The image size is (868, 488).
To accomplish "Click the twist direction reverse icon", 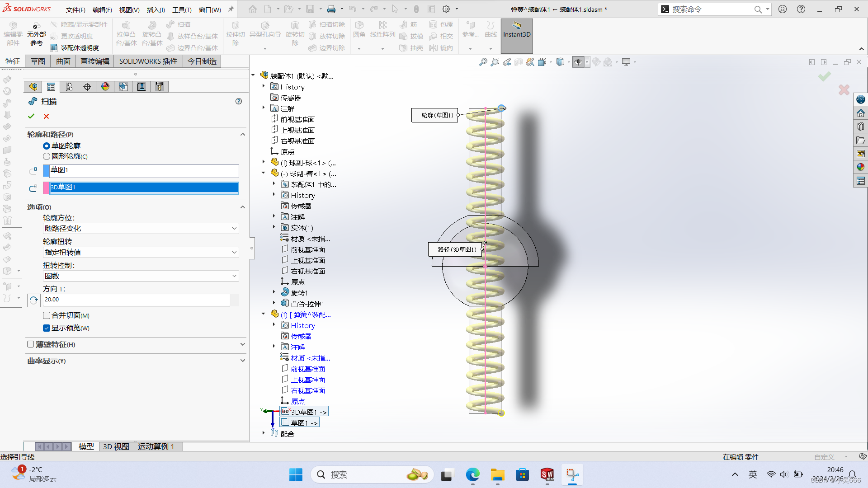I will (34, 300).
